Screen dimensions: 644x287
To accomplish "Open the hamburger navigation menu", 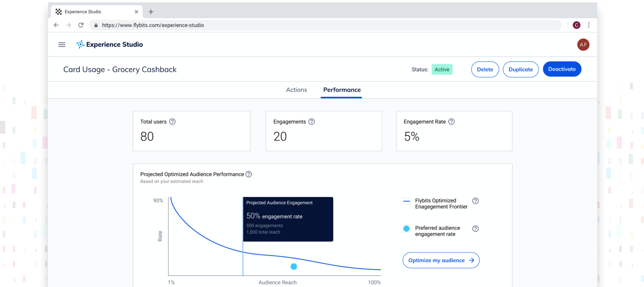I will click(61, 44).
